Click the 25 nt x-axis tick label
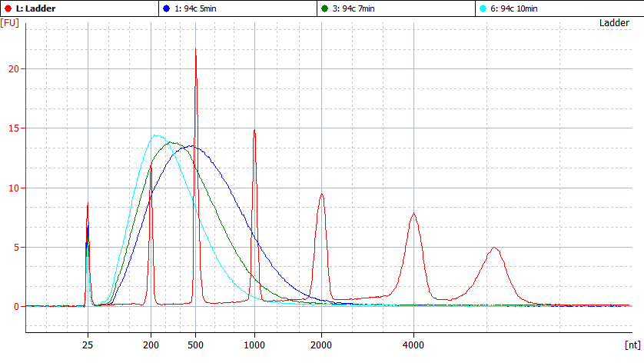Screen dimensions: 644x363 tap(88, 345)
